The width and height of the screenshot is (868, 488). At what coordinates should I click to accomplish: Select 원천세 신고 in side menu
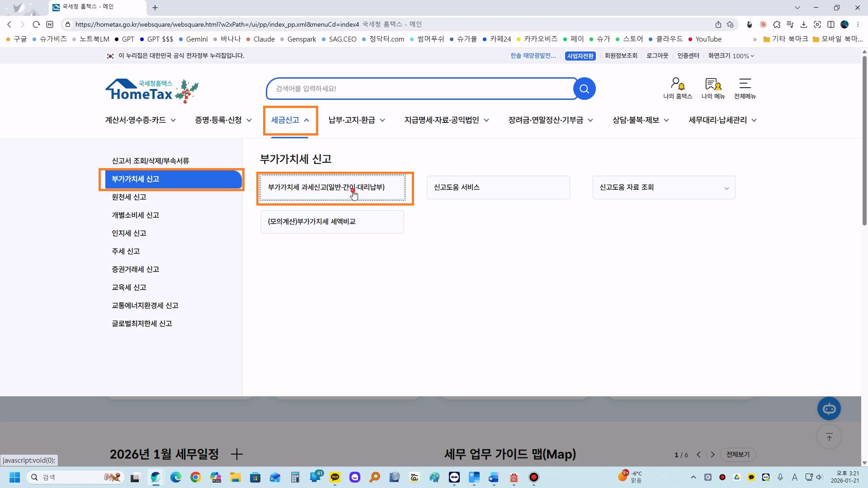pos(129,197)
